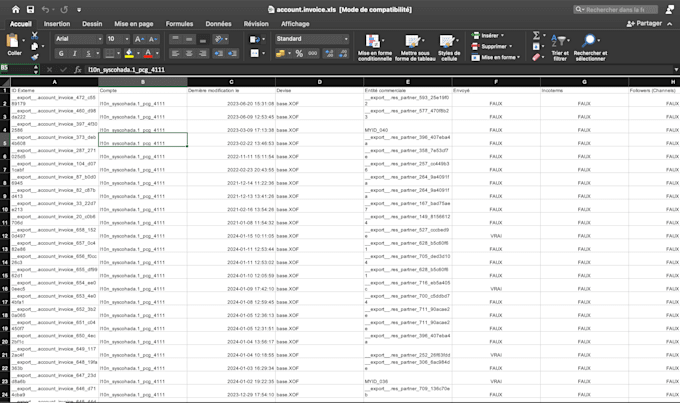Open the font size dropdown
Screen dimensions: 680x403
(x=118, y=39)
